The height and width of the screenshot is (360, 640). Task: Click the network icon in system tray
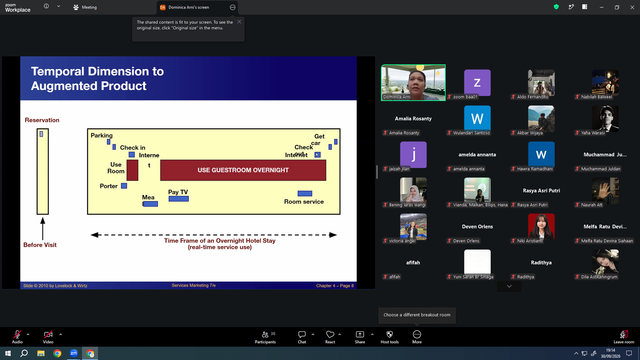tap(584, 353)
